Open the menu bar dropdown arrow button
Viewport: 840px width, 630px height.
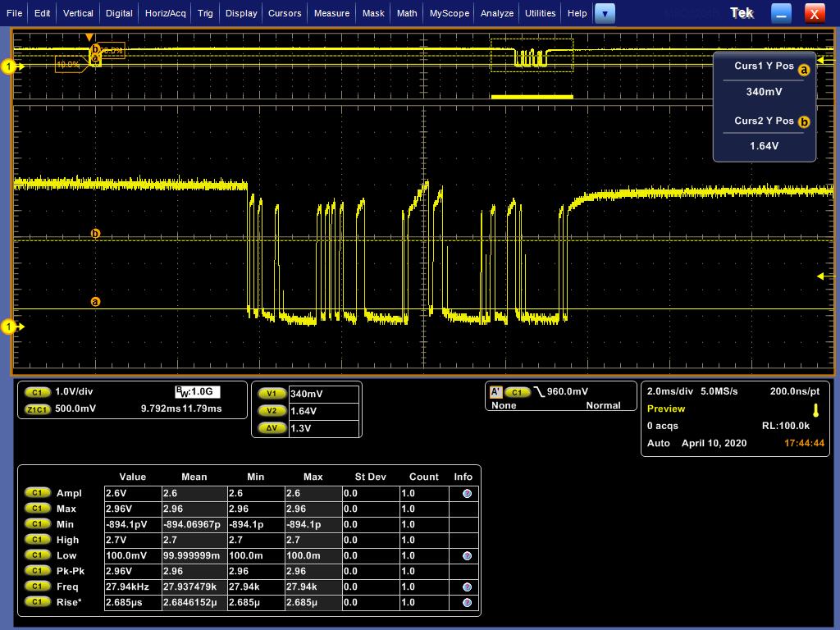coord(605,13)
